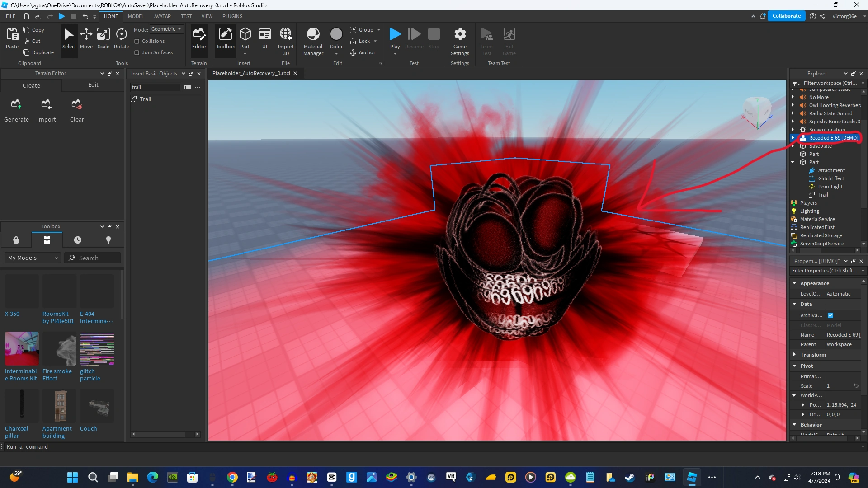Toggle the Archivable property checkbox
The height and width of the screenshot is (488, 868).
(x=831, y=315)
